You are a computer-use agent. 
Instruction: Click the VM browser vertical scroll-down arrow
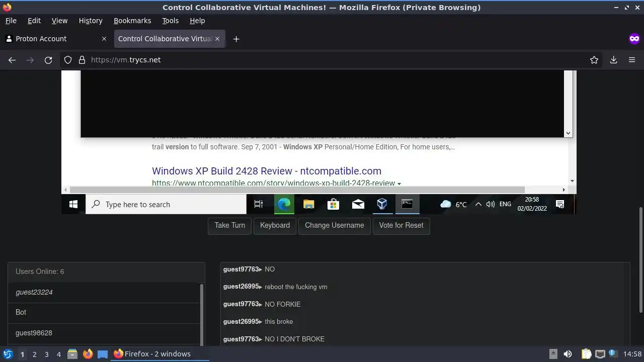point(572,180)
